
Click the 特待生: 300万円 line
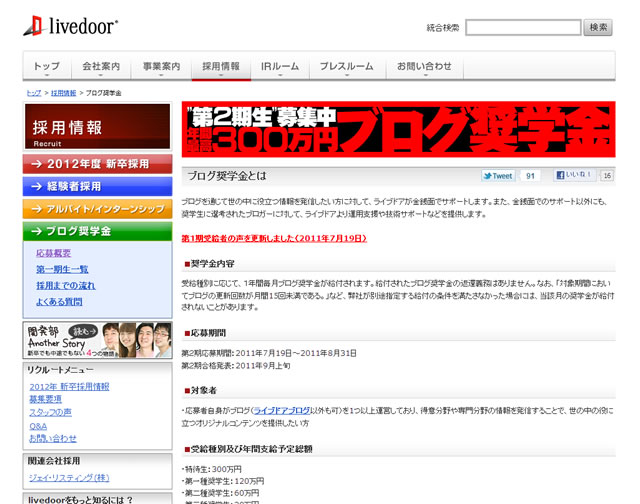[x=211, y=469]
